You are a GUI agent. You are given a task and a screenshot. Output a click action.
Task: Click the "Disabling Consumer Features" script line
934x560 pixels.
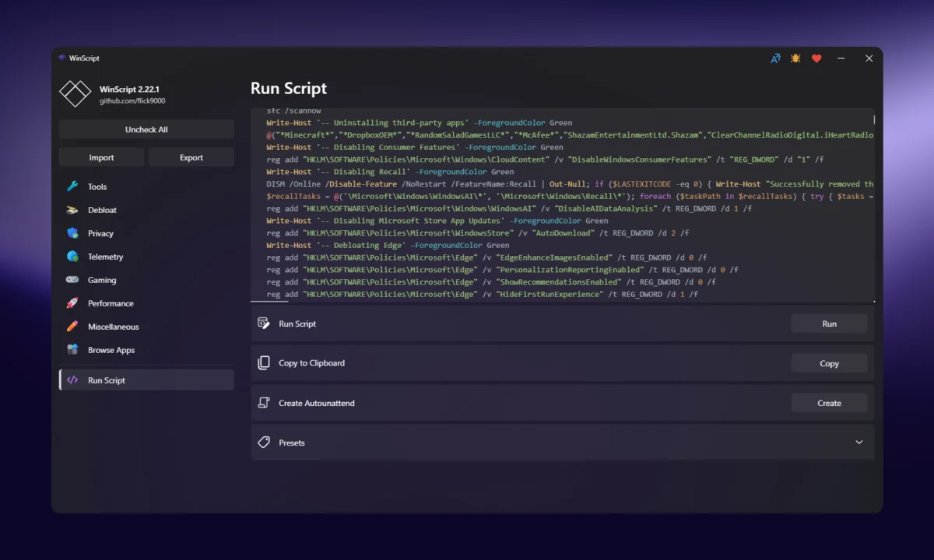415,147
